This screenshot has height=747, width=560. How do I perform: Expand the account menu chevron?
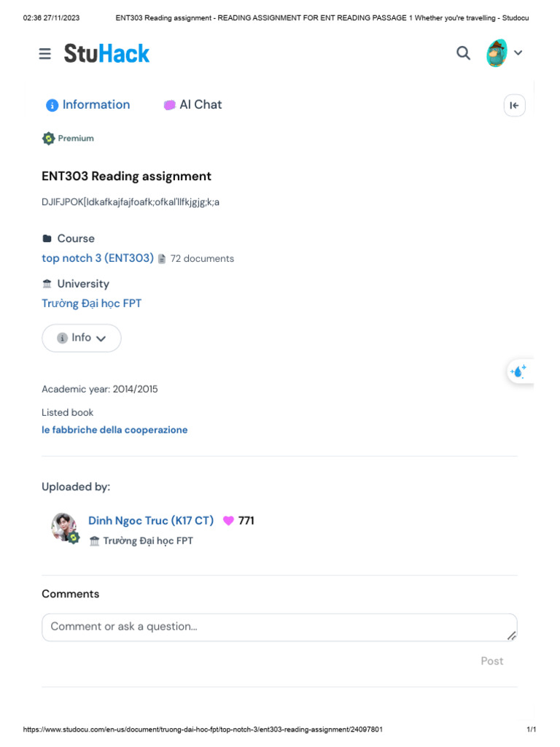click(x=518, y=53)
